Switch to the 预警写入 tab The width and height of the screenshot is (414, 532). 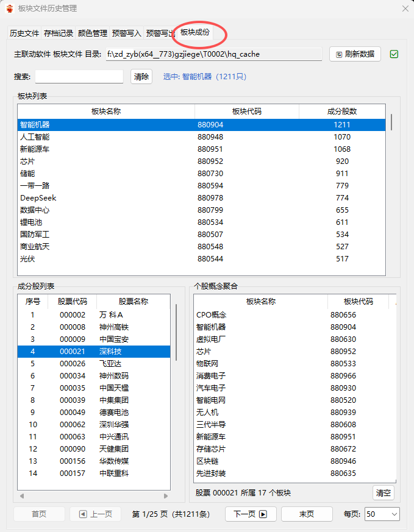coord(126,34)
